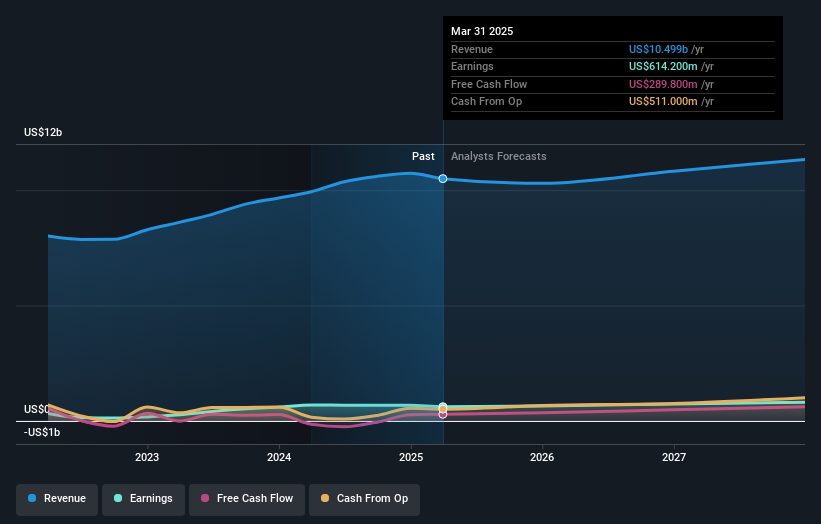
Task: Click the Cash From Op label in tooltip
Action: pos(486,102)
